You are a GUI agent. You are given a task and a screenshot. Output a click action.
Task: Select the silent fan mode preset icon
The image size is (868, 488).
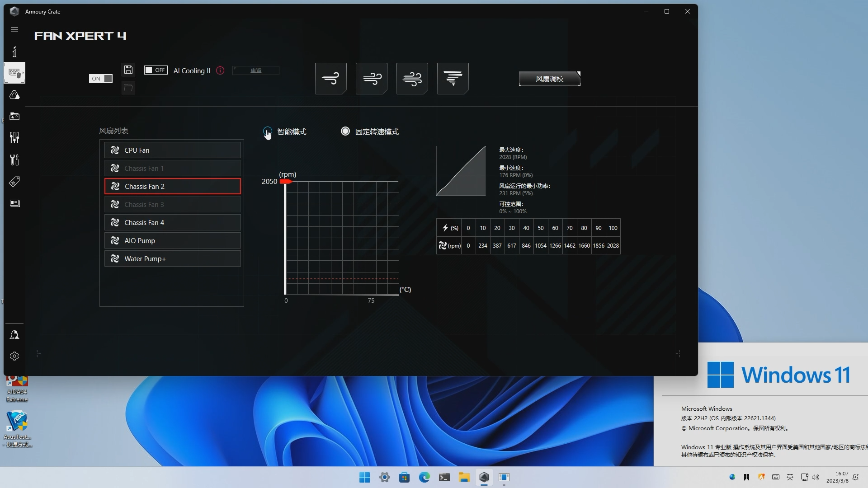pyautogui.click(x=330, y=79)
